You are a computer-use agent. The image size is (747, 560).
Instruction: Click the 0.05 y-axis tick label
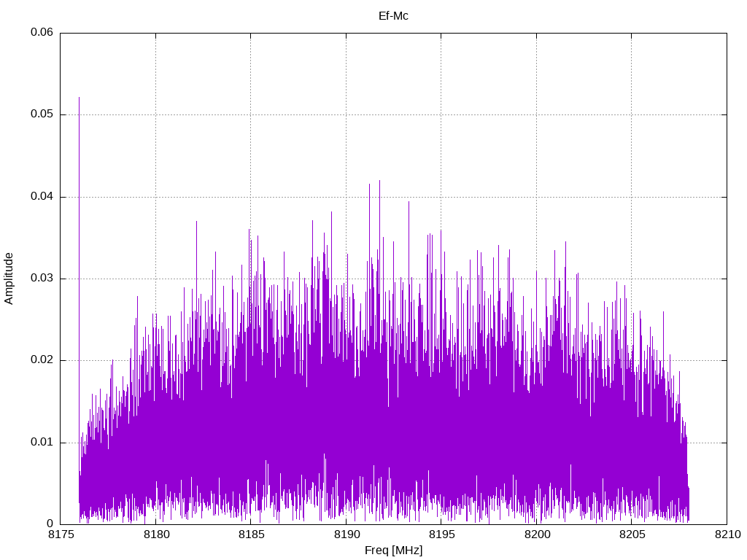pyautogui.click(x=42, y=114)
